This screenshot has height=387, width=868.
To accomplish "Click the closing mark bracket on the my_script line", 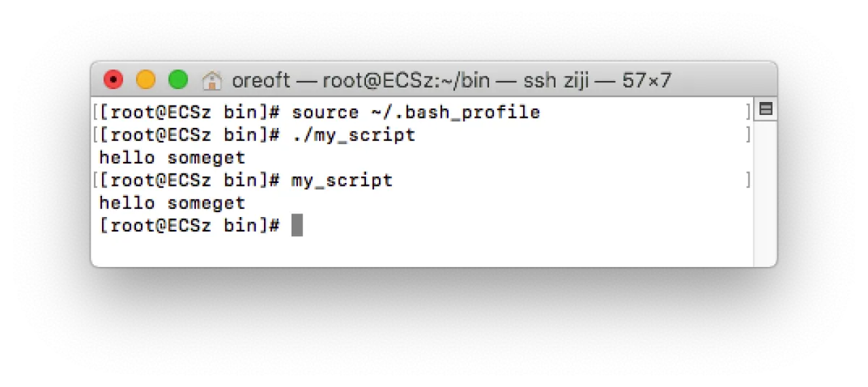I will tap(748, 180).
